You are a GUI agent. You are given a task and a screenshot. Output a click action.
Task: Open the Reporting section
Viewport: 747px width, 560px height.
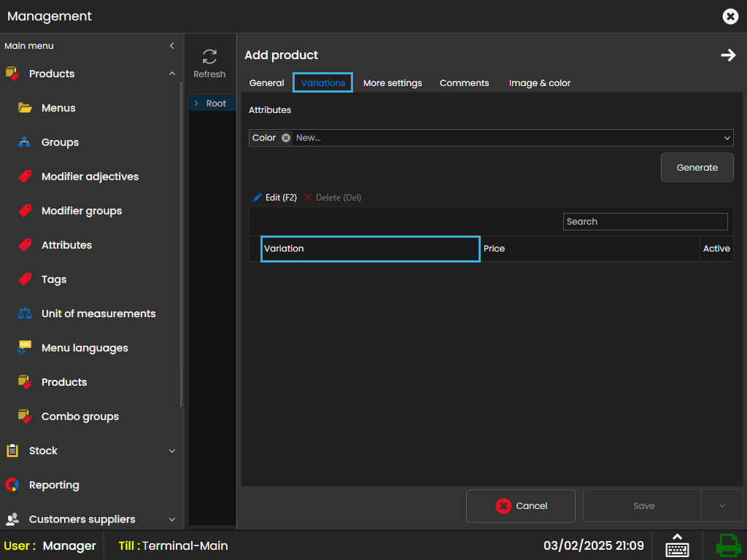click(x=54, y=485)
